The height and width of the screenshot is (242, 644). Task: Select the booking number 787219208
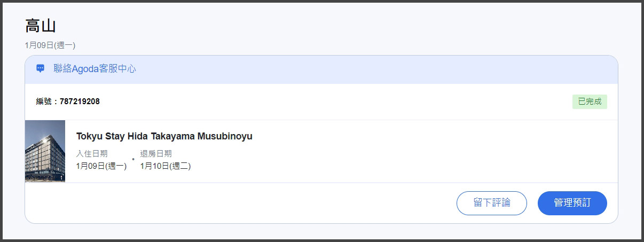(80, 102)
